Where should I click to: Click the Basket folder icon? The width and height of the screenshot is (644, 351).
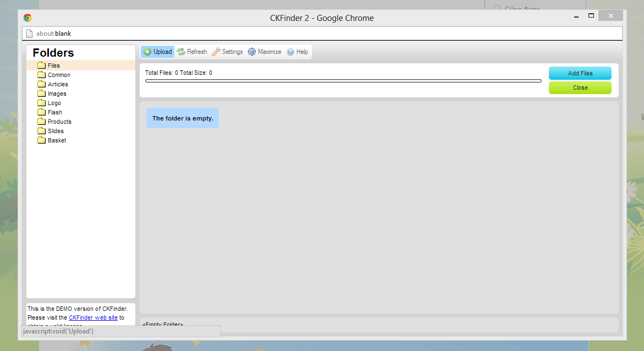click(x=41, y=140)
